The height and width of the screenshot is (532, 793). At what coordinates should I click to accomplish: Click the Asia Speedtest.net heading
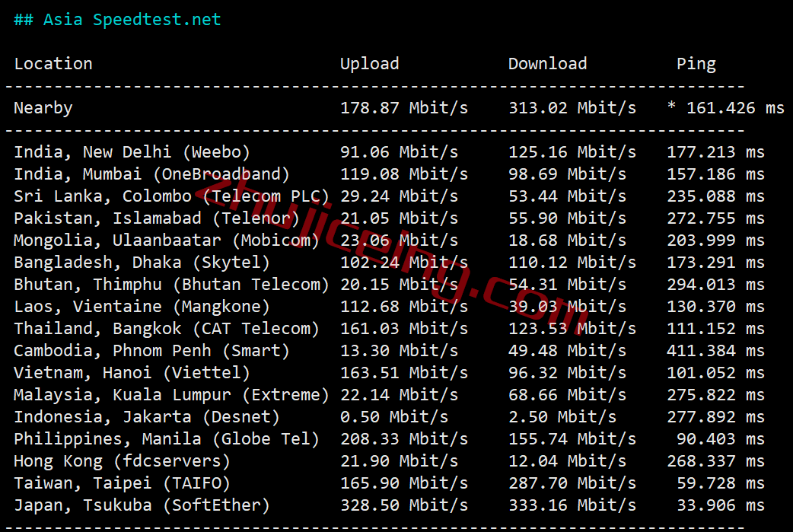pos(117,20)
